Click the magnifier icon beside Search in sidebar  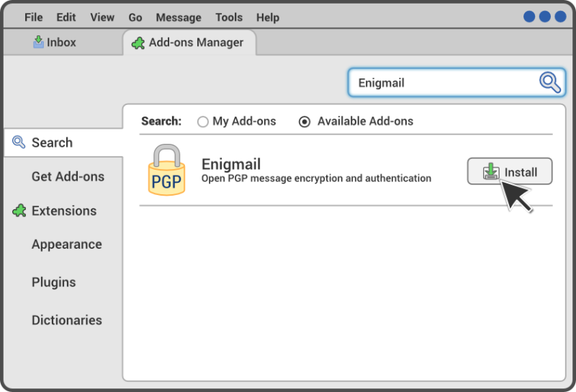(x=19, y=142)
